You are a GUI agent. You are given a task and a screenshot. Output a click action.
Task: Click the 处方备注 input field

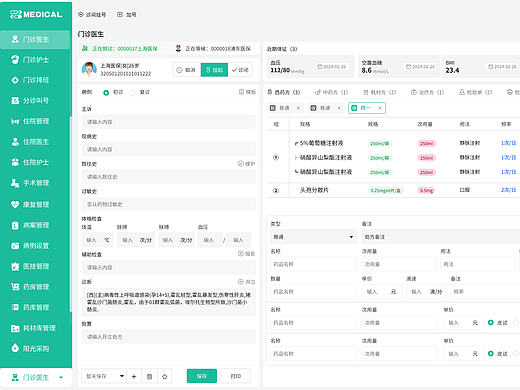pyautogui.click(x=441, y=237)
